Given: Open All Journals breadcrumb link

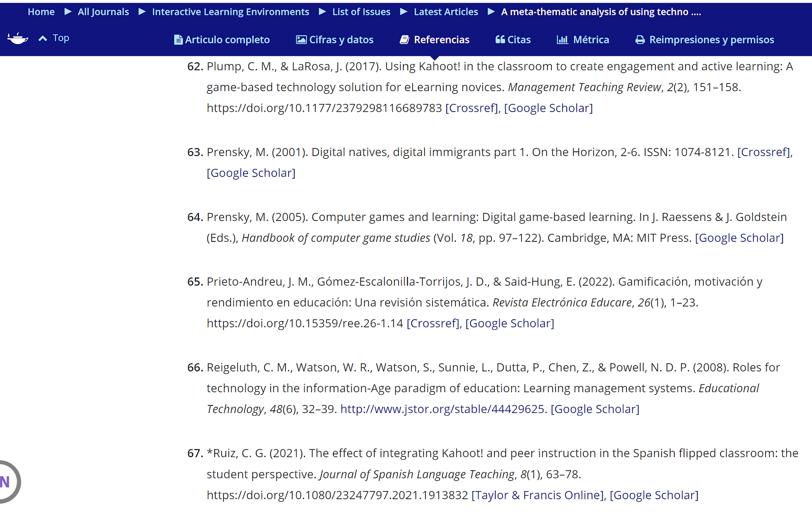Looking at the screenshot, I should [x=104, y=12].
